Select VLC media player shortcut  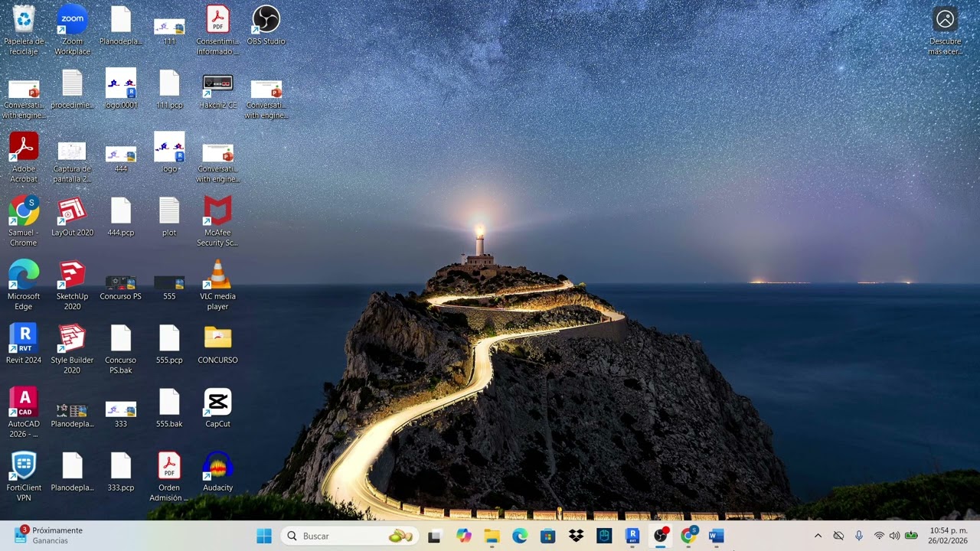pyautogui.click(x=217, y=285)
